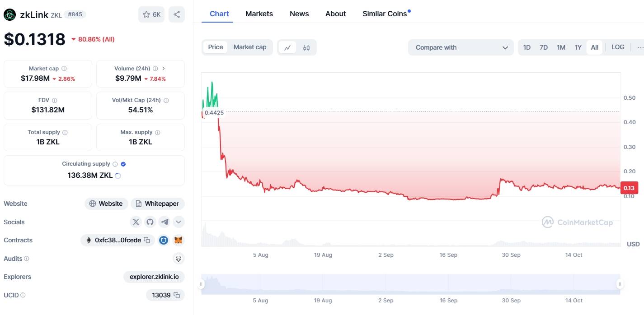
Task: Click the 0xfc38...0fcede contract address
Action: click(118, 240)
